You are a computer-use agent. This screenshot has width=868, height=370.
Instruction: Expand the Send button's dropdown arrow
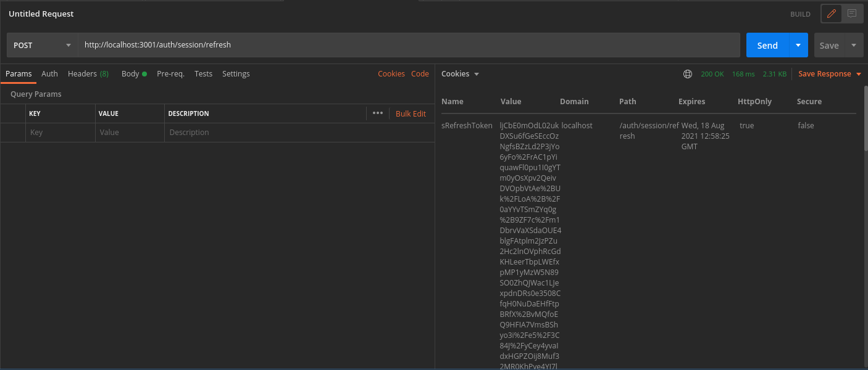(796, 44)
